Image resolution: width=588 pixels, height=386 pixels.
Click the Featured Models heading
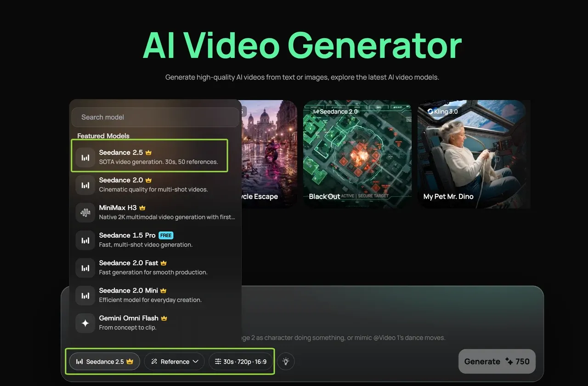click(103, 136)
